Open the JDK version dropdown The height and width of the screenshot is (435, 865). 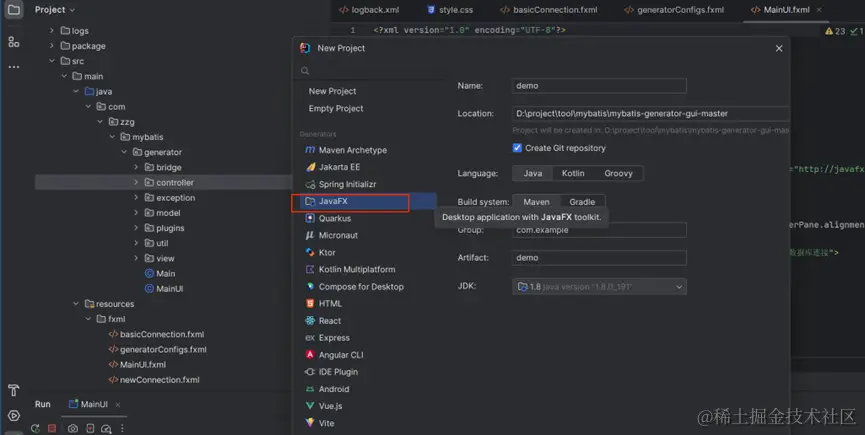point(599,287)
